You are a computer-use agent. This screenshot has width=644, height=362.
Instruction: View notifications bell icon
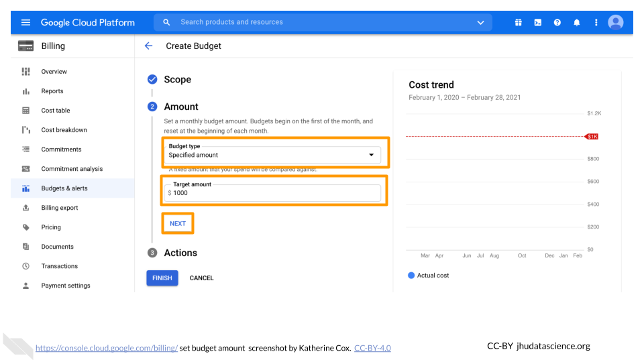click(x=577, y=23)
